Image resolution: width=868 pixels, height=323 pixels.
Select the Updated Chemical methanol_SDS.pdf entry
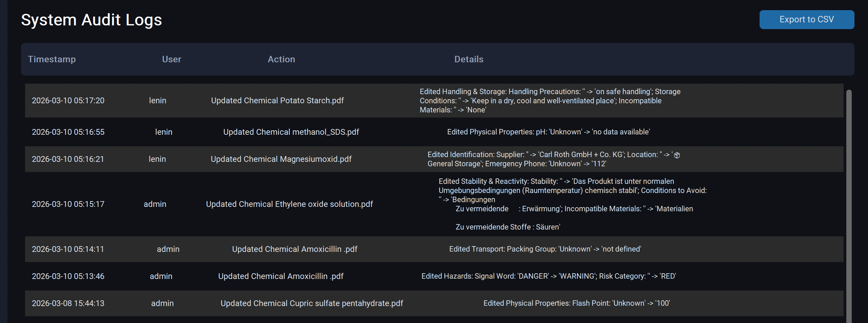pos(291,132)
